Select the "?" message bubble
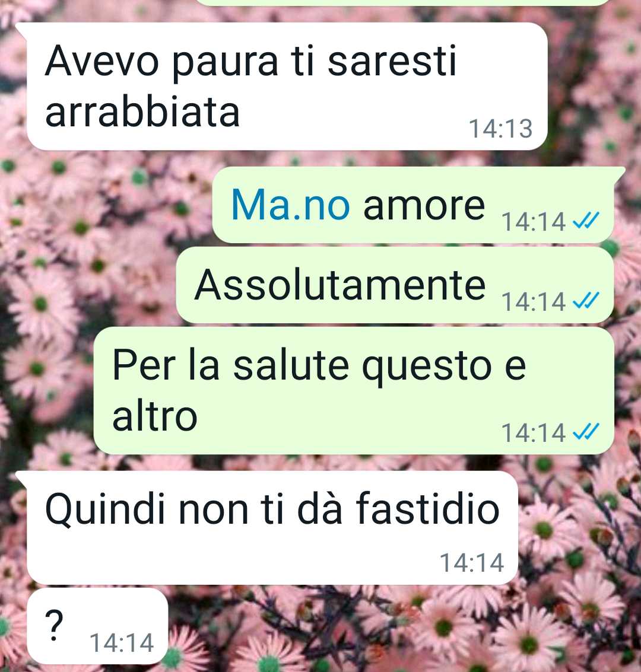Viewport: 641px width, 672px height. (x=97, y=626)
